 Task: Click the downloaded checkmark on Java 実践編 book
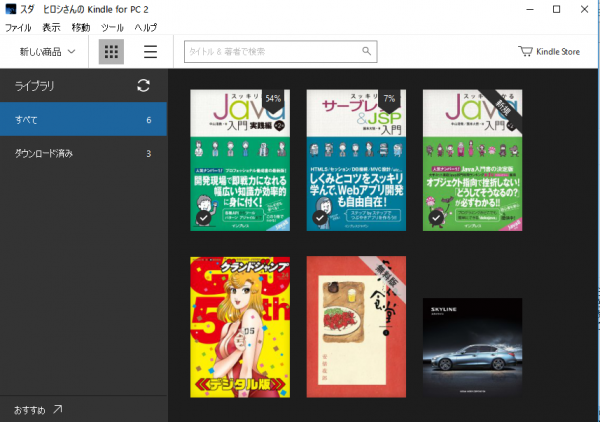click(x=204, y=218)
